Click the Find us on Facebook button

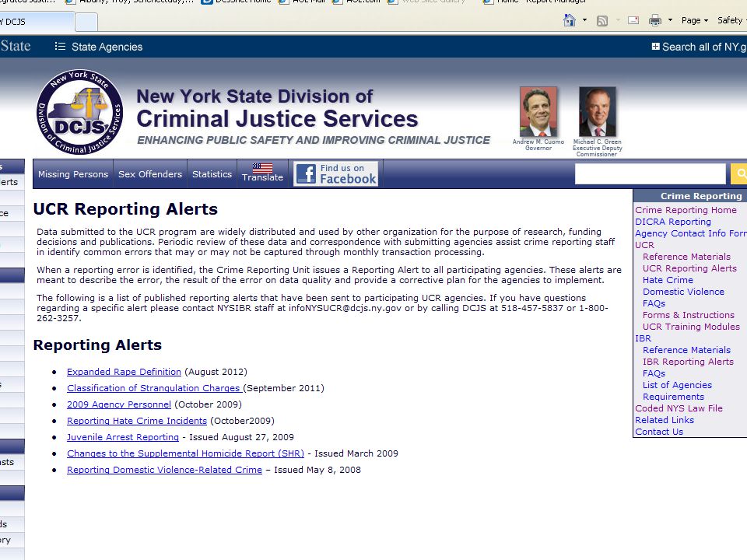tap(336, 173)
